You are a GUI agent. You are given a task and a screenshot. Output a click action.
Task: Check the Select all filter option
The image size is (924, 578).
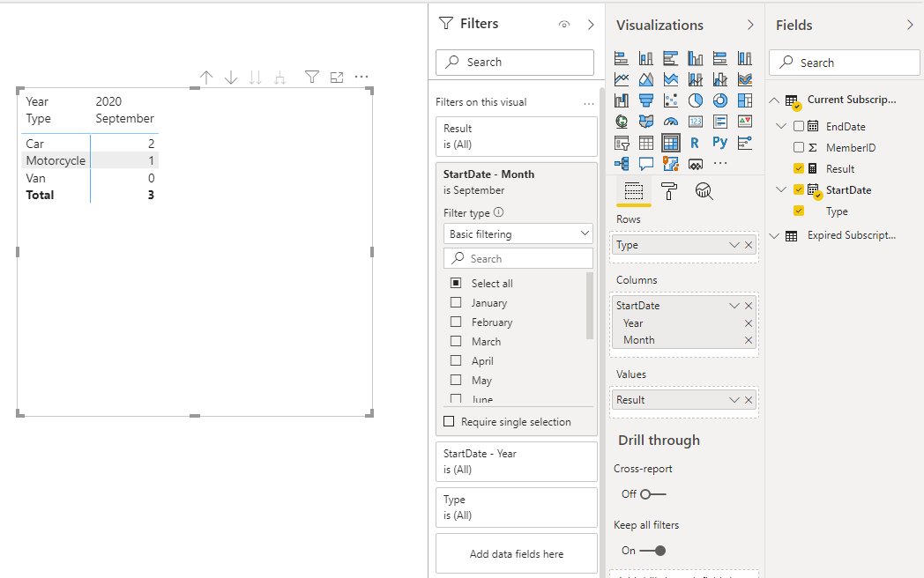point(456,283)
